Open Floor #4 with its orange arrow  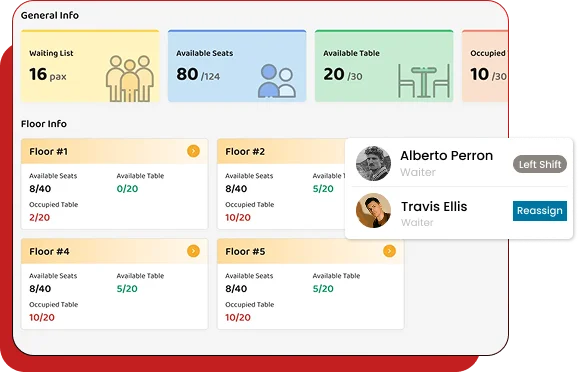[x=194, y=251]
